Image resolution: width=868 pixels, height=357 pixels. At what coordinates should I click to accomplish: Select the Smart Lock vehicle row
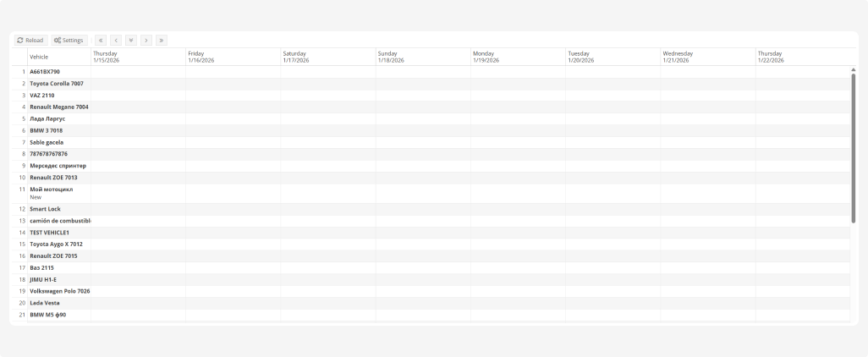(x=45, y=209)
